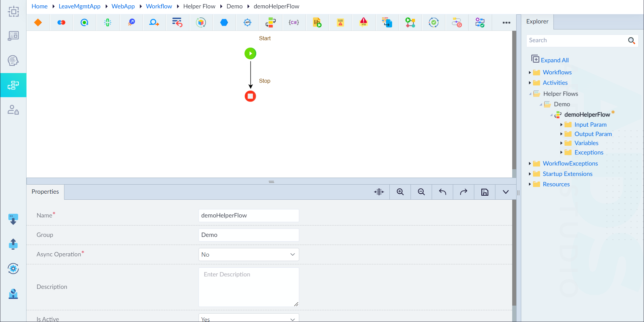Select demoHelperFlow in the Explorer tree
Viewport: 644px width, 322px height.
pos(587,115)
